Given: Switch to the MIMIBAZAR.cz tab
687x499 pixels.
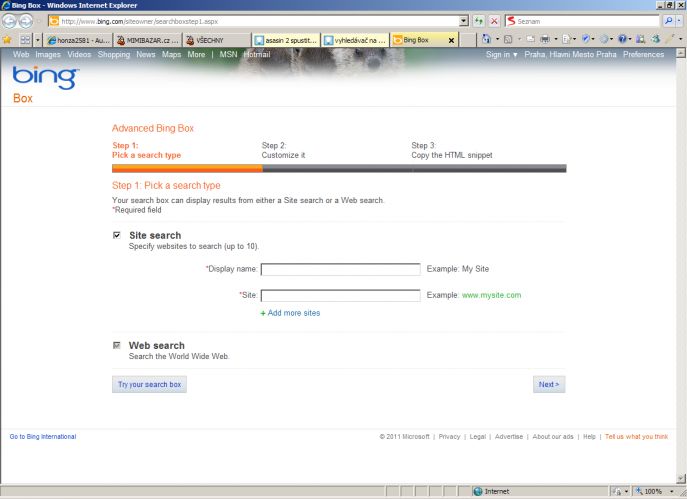Looking at the screenshot, I should [x=148, y=40].
